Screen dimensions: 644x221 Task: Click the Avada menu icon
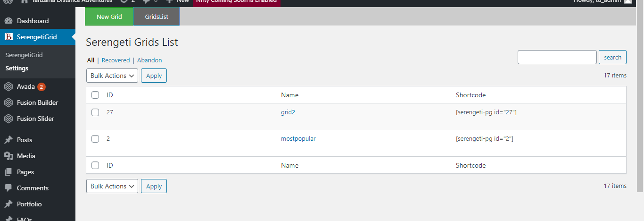point(8,86)
